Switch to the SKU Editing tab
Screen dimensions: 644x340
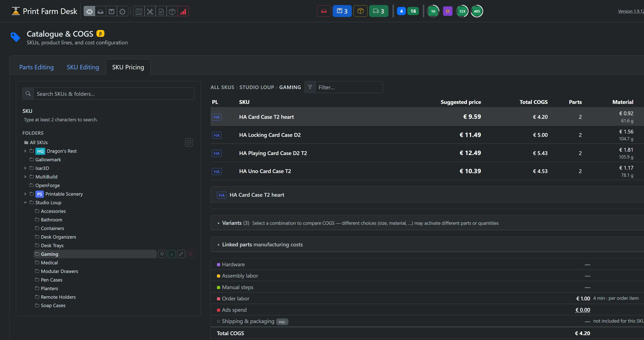83,67
